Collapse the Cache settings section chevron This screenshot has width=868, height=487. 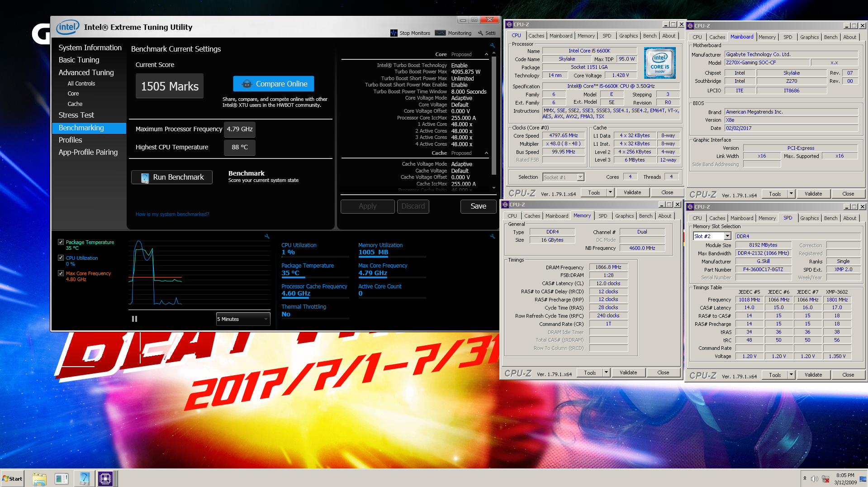click(486, 153)
